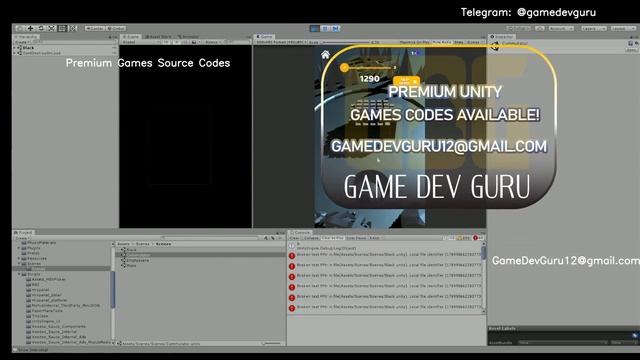Image resolution: width=640 pixels, height=360 pixels.
Task: Toggle Scene view audio
Action: click(185, 42)
